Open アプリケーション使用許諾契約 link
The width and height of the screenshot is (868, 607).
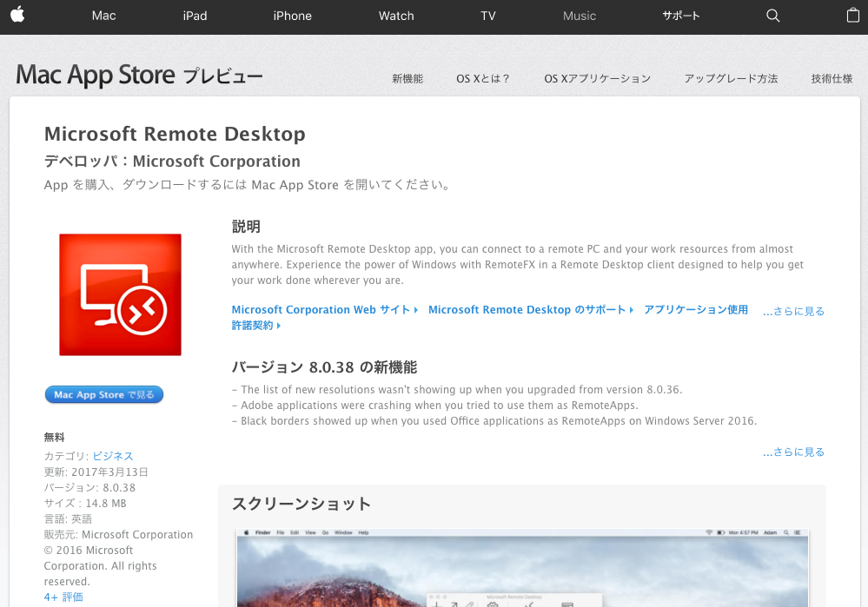click(696, 309)
